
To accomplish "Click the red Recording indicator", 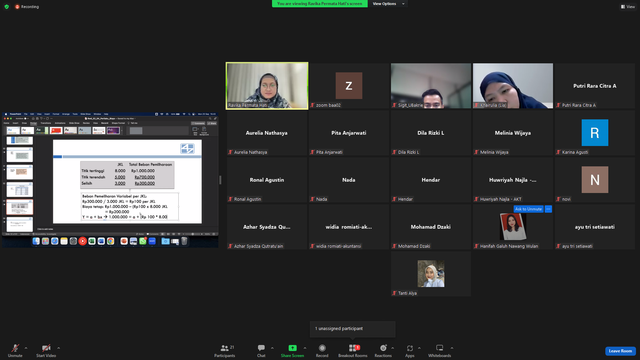I will 27,7.
